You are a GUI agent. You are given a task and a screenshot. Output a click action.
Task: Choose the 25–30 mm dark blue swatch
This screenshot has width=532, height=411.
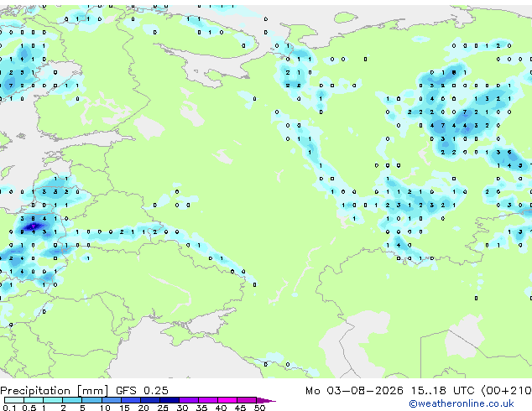(170, 400)
